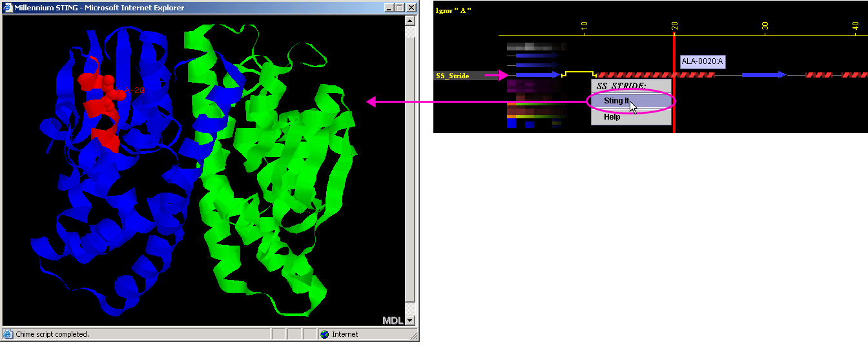Click the blue beta strand arrow in SS_Stride row
The height and width of the screenshot is (349, 868).
coord(537,76)
